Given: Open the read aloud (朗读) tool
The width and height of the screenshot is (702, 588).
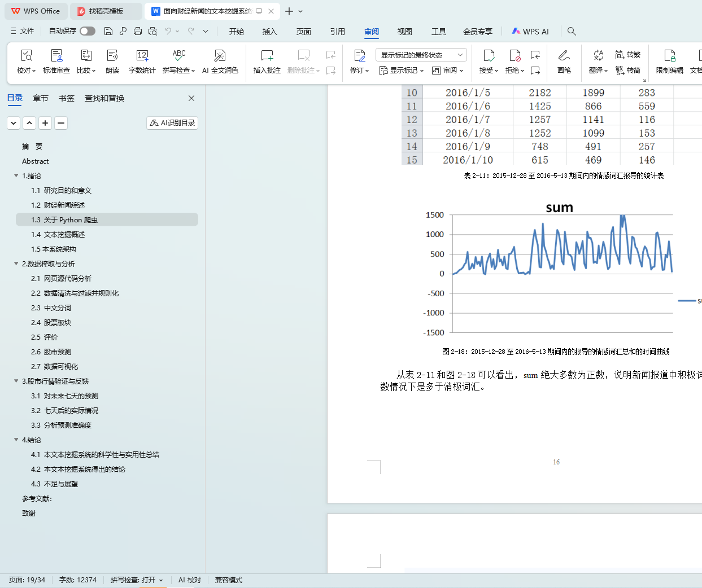Looking at the screenshot, I should point(112,56).
